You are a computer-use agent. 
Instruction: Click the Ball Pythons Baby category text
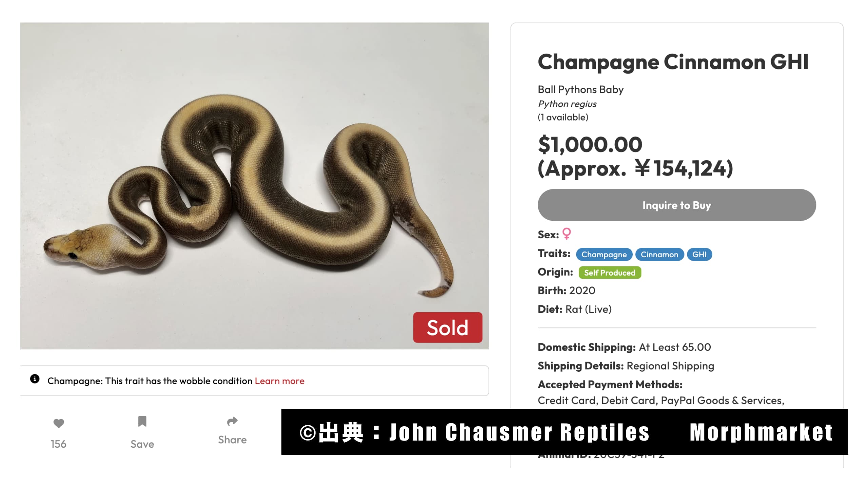click(580, 89)
